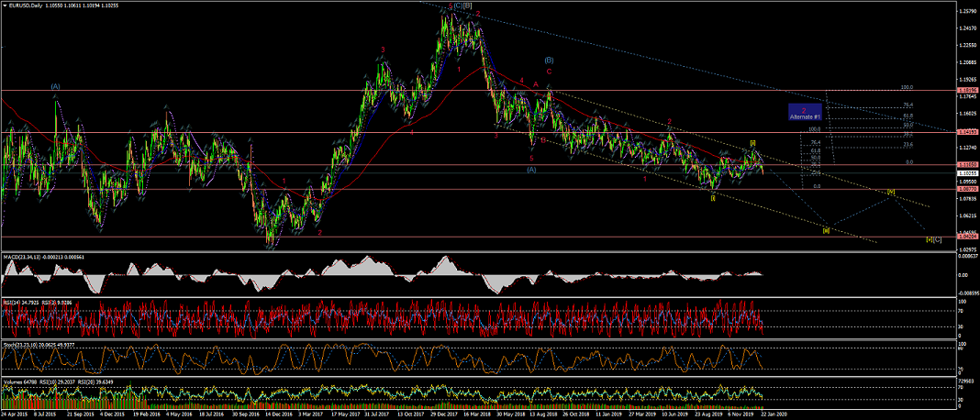Click the Volumes scale value 729503
The width and height of the screenshot is (980, 420).
tap(967, 380)
